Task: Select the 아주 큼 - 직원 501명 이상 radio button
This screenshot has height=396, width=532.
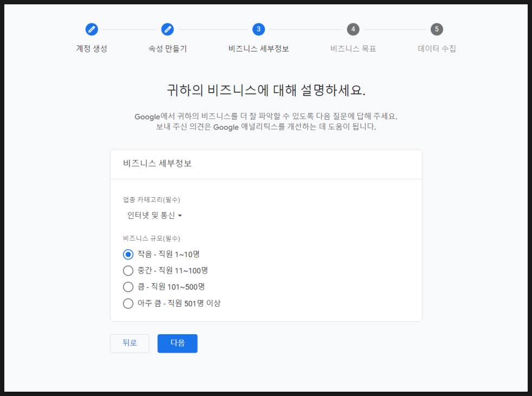Action: click(128, 303)
